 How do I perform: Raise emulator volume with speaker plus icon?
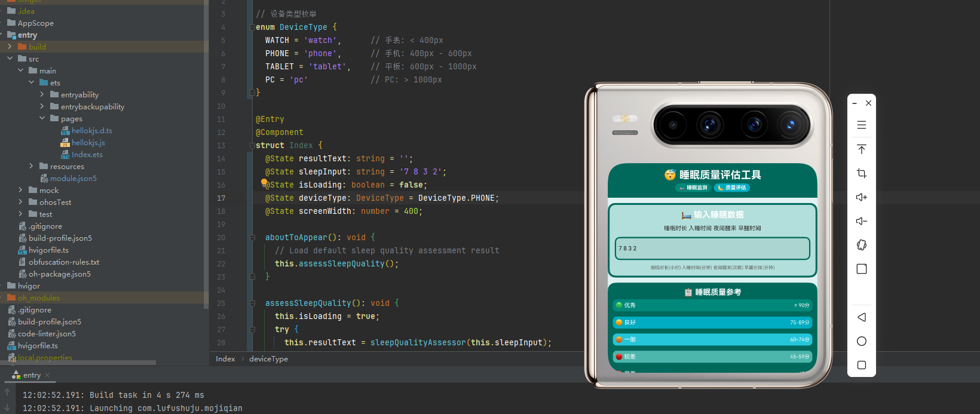(x=861, y=197)
